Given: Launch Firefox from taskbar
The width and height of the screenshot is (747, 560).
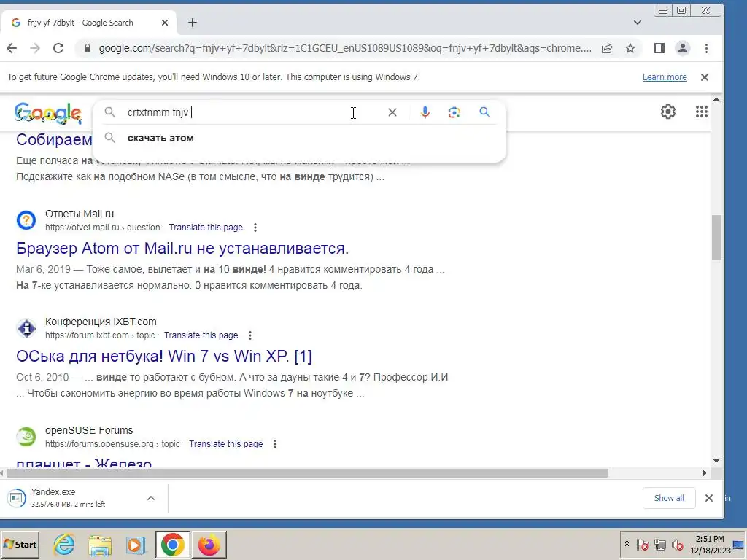Looking at the screenshot, I should [209, 545].
